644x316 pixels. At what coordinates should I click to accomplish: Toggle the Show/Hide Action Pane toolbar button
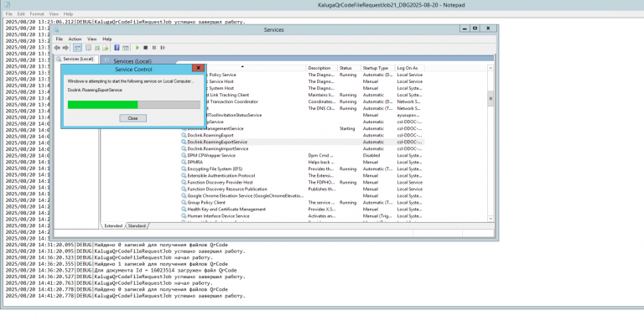point(126,48)
